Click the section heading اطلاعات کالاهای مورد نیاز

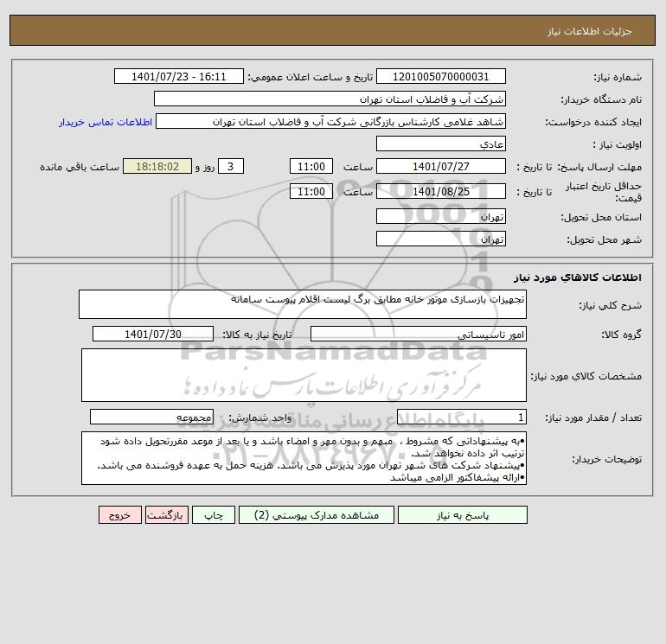tap(577, 277)
